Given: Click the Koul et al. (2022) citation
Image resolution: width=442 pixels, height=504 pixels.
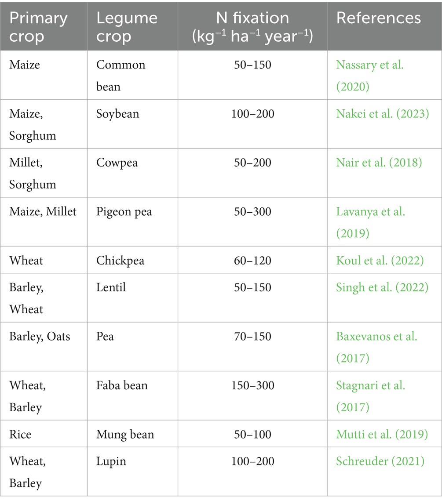Looking at the screenshot, I should [x=380, y=261].
